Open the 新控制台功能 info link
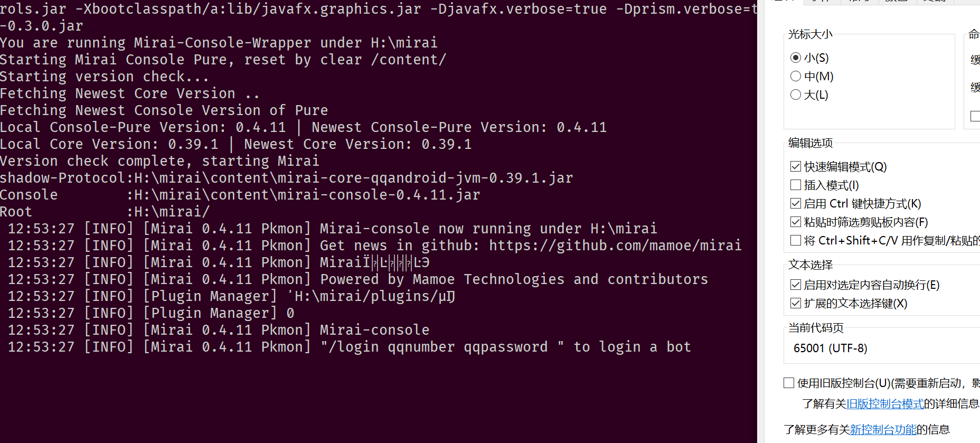This screenshot has height=443, width=980. pyautogui.click(x=883, y=429)
